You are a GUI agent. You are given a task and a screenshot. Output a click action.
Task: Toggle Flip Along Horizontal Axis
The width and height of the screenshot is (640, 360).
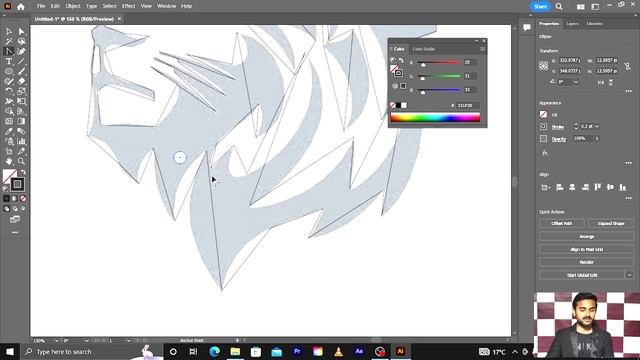point(600,82)
